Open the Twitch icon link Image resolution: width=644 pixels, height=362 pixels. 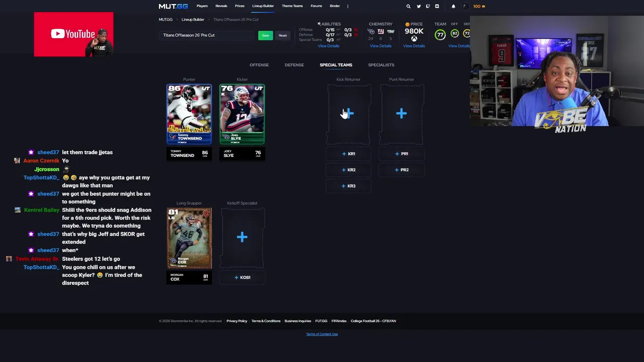click(428, 6)
